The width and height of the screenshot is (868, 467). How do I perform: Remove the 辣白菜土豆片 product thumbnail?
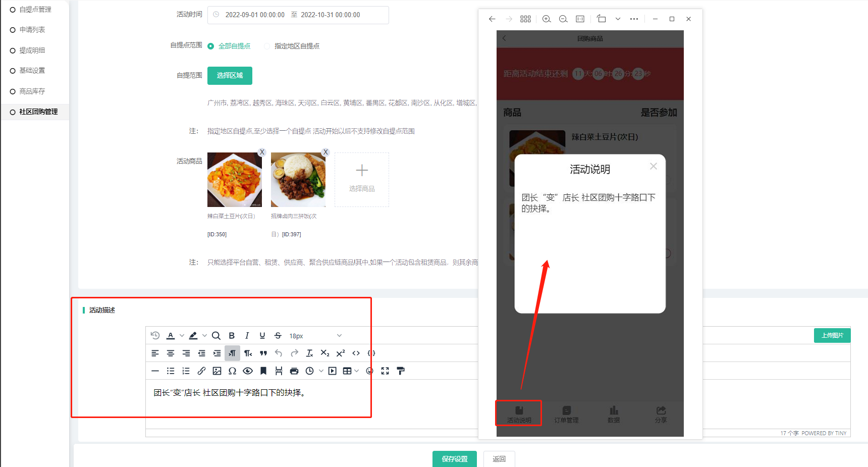pyautogui.click(x=262, y=152)
